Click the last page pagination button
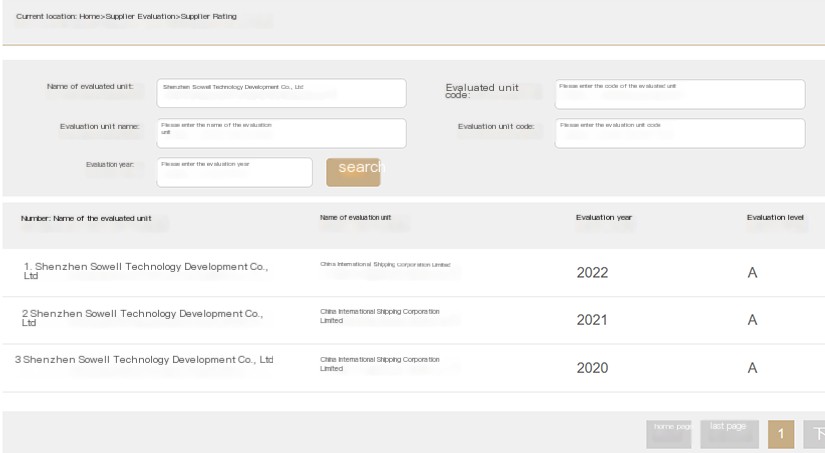This screenshot has width=825, height=453. pyautogui.click(x=729, y=433)
